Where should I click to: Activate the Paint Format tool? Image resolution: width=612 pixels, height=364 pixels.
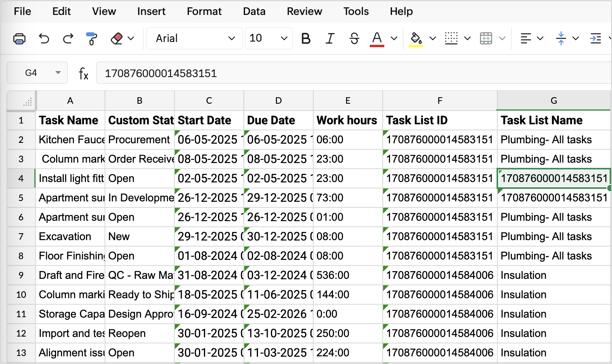click(x=92, y=39)
